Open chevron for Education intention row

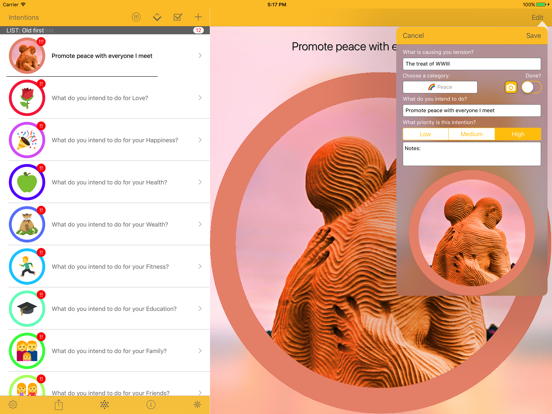200,309
